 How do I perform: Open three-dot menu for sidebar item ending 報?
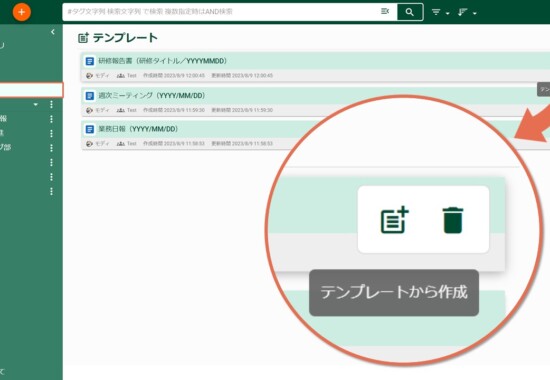(51, 119)
